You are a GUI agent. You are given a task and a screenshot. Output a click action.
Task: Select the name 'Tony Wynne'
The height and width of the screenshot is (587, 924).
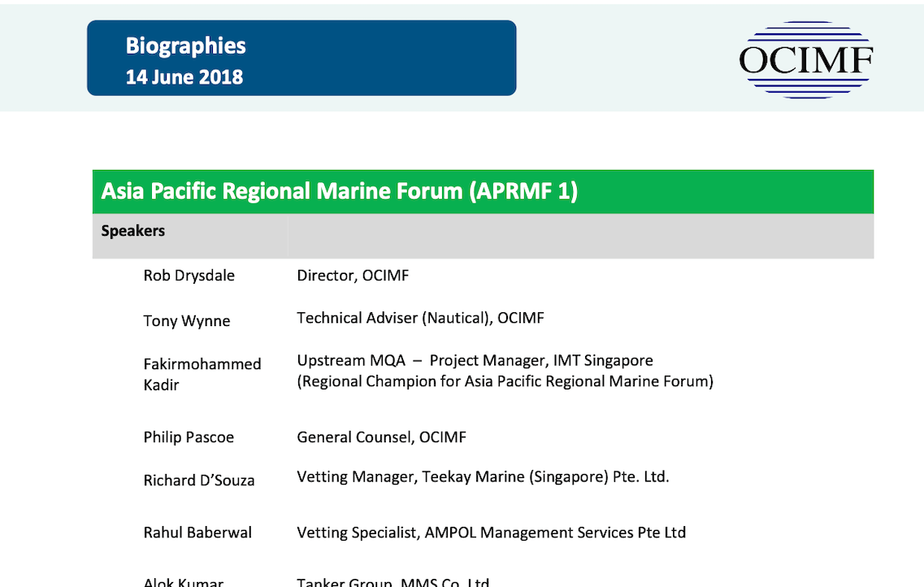[x=187, y=320]
